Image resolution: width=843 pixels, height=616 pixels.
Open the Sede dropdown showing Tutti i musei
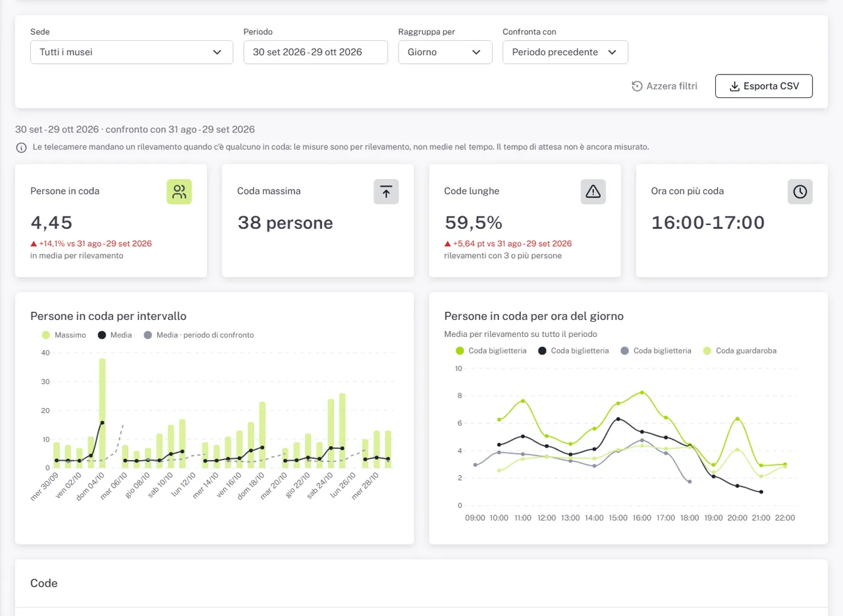tap(132, 52)
